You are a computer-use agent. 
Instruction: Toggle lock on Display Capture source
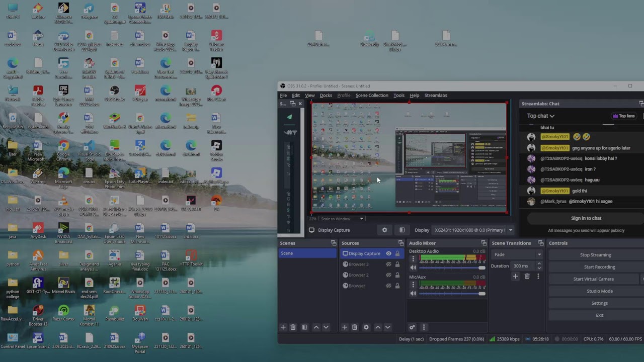click(x=397, y=254)
